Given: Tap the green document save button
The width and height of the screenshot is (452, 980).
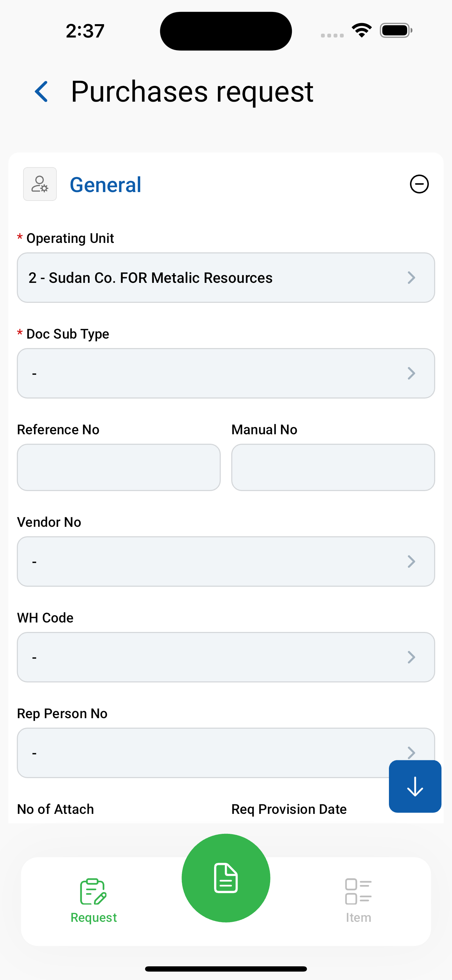Looking at the screenshot, I should [226, 878].
